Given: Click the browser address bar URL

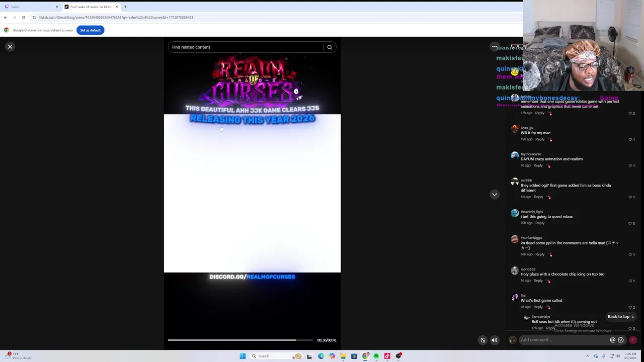Looking at the screenshot, I should pyautogui.click(x=116, y=18).
